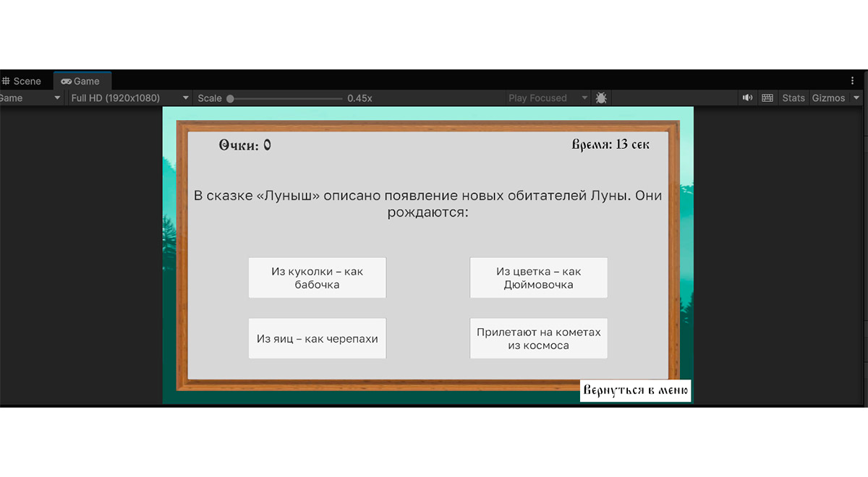
Task: Click "Вернуться в меню" button
Action: click(x=635, y=391)
